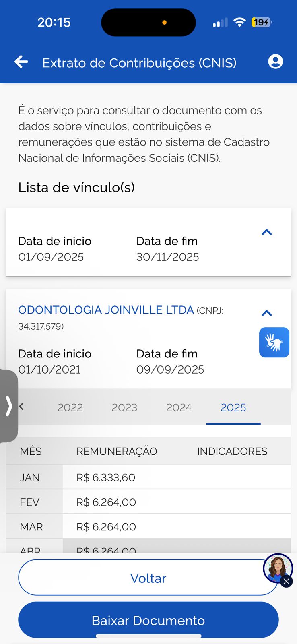297x644 pixels.
Task: Open the ODONTOLOGIA JOINVILLE LTDA company link
Action: pos(106,310)
